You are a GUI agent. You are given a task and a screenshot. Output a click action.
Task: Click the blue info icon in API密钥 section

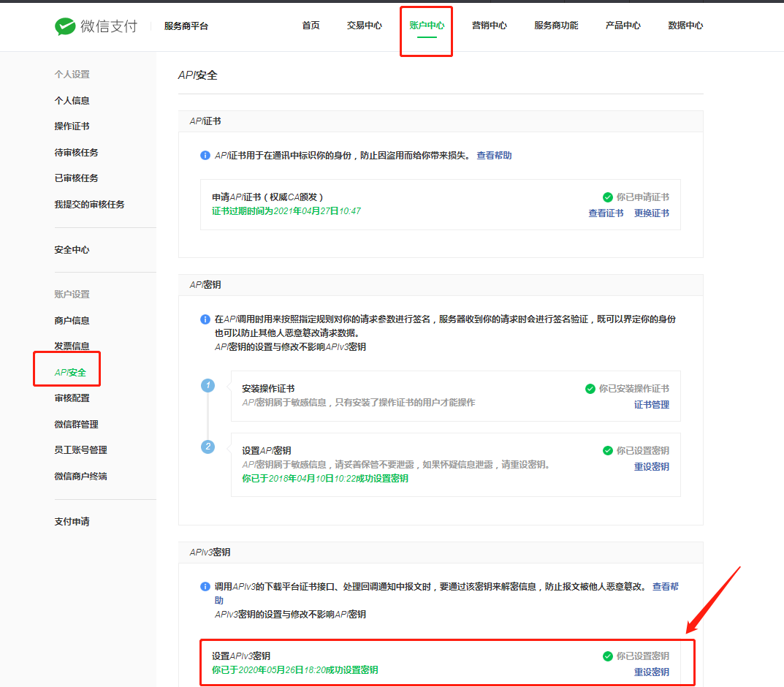click(205, 319)
